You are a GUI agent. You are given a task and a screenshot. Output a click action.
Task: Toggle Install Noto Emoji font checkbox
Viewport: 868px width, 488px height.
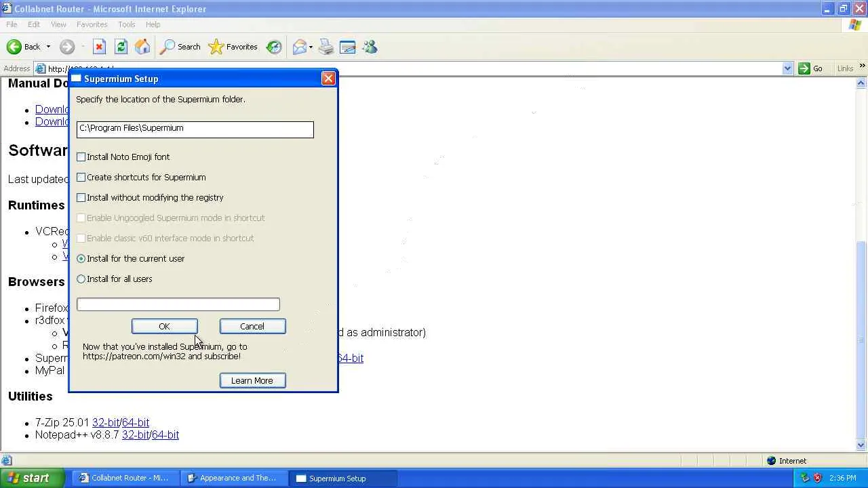tap(81, 157)
